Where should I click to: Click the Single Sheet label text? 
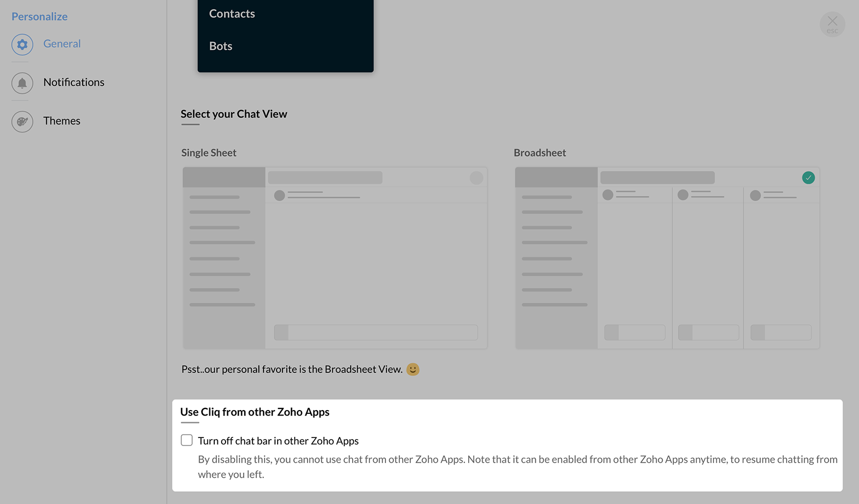tap(209, 153)
